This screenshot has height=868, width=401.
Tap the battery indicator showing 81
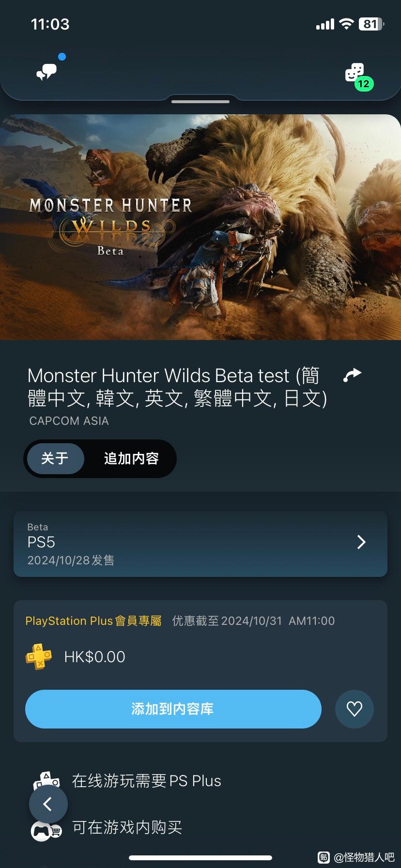tap(371, 24)
